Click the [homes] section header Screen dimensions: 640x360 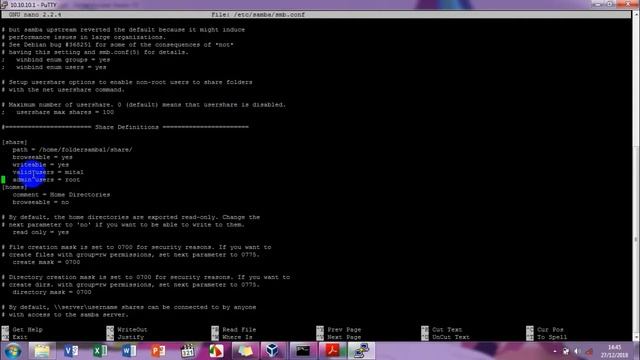(x=15, y=187)
